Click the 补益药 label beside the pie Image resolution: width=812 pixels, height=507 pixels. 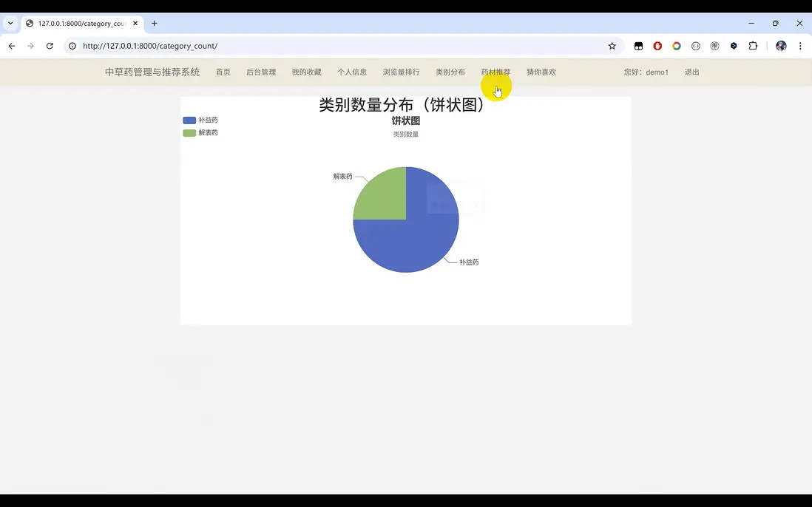[469, 262]
